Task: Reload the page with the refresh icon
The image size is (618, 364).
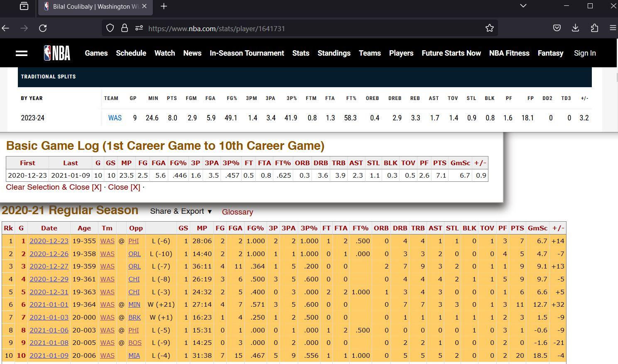Action: 43,28
